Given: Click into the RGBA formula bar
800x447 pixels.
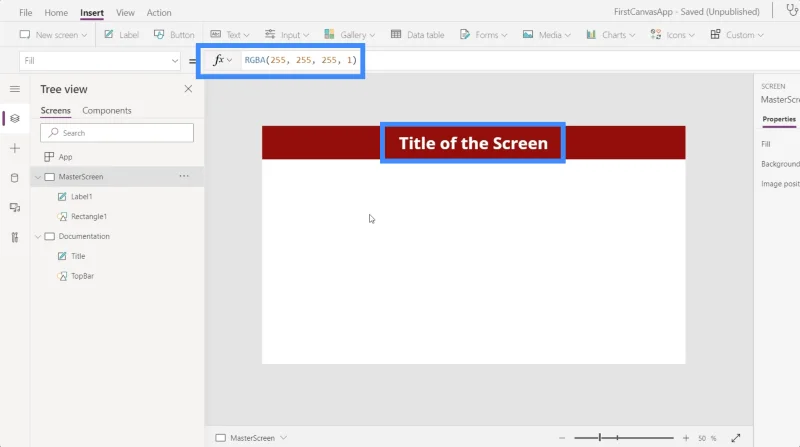Looking at the screenshot, I should [301, 60].
